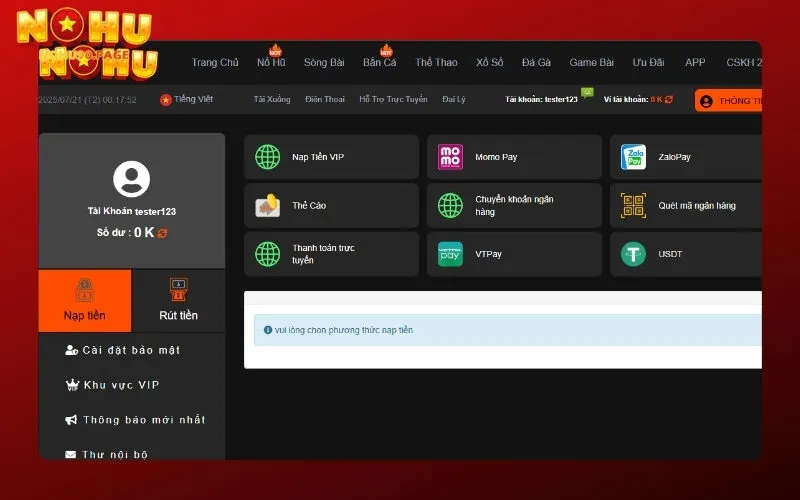Click the Đại Lý link
The image size is (800, 500).
pos(454,99)
